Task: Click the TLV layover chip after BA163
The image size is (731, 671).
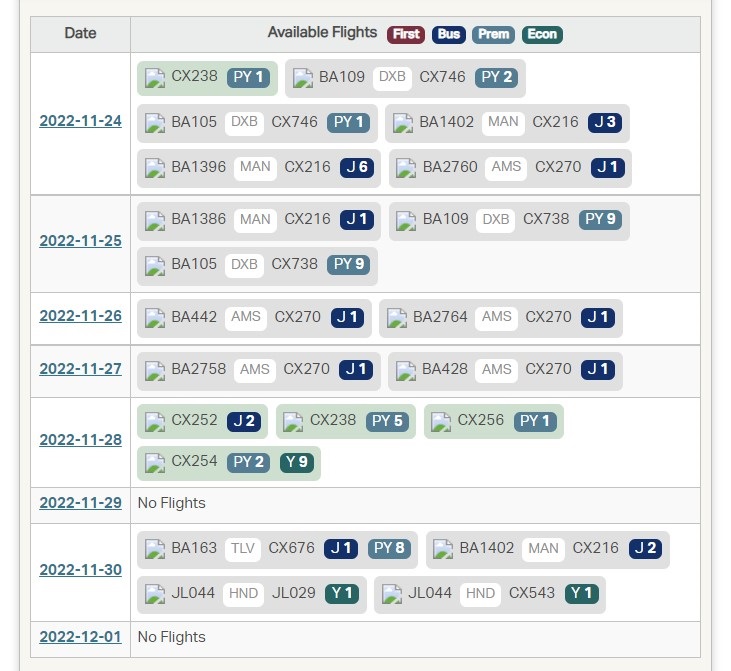Action: pyautogui.click(x=242, y=548)
